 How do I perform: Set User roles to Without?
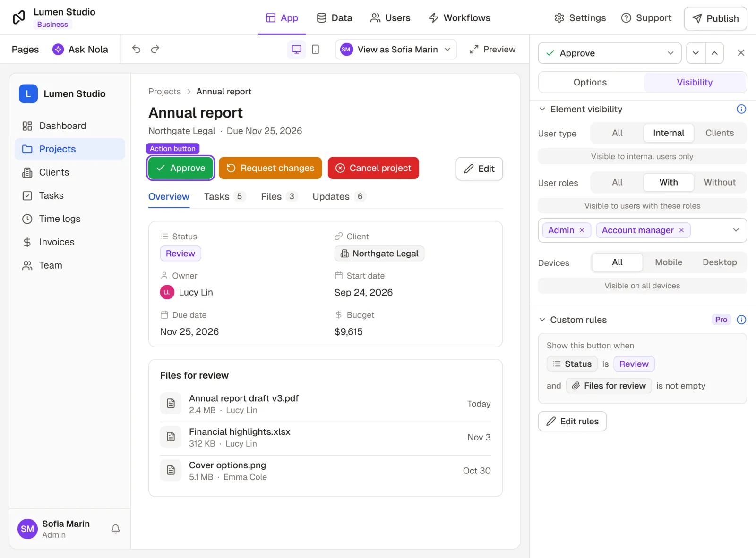point(720,182)
